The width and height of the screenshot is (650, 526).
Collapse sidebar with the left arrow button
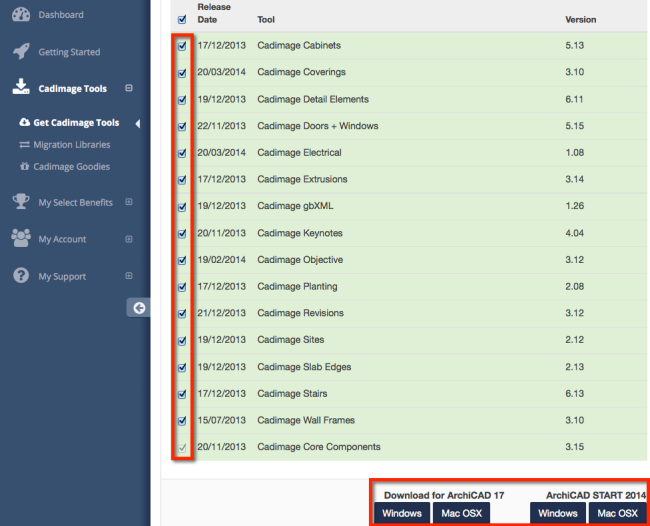139,308
